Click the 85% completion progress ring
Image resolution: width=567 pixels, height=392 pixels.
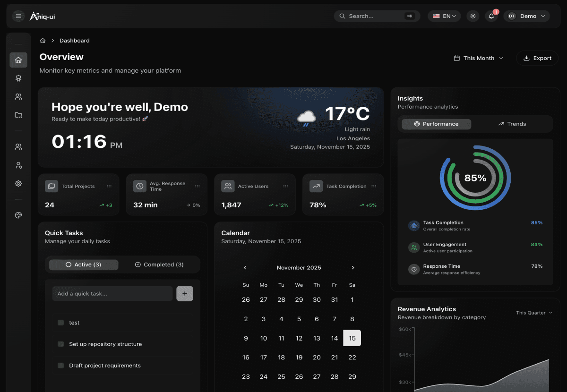(475, 178)
